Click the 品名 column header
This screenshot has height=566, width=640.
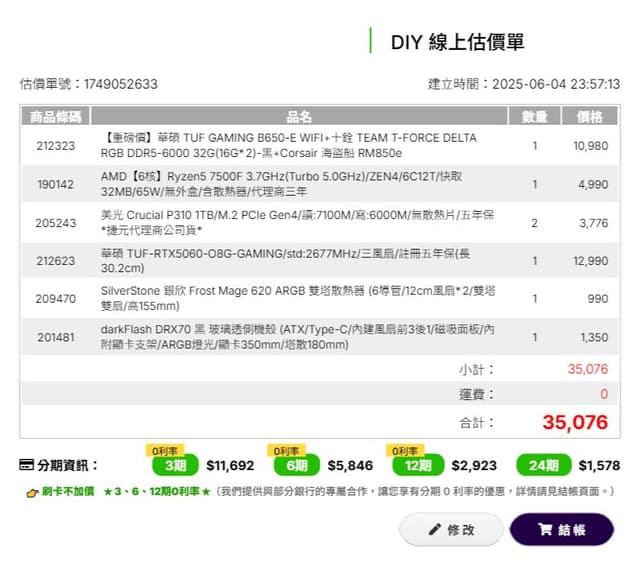[299, 117]
